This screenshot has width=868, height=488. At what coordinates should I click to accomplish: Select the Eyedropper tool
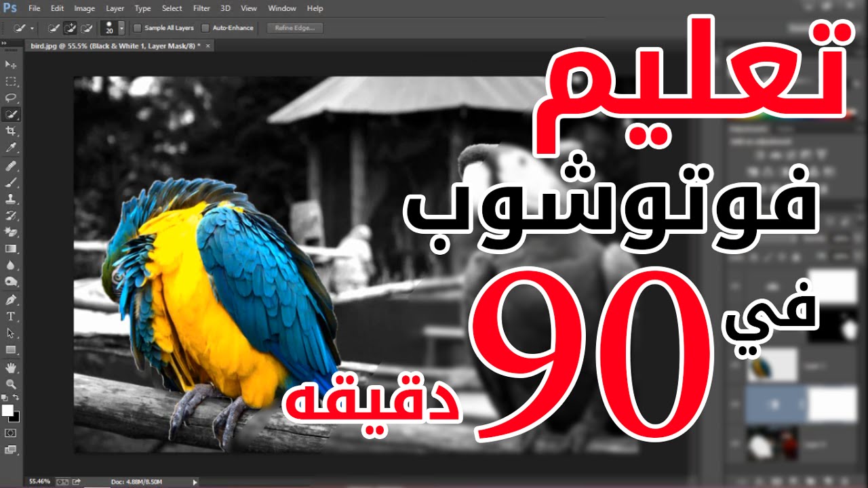pos(11,148)
